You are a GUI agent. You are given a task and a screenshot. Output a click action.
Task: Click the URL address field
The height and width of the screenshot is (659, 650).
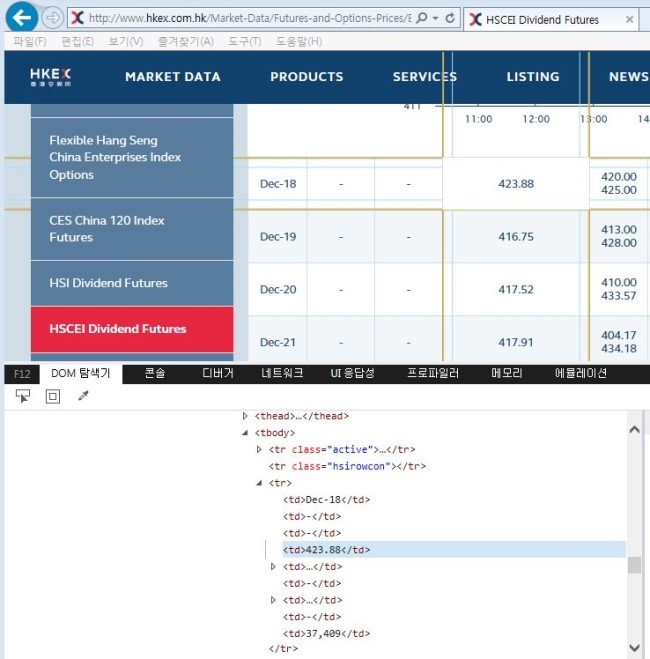250,18
